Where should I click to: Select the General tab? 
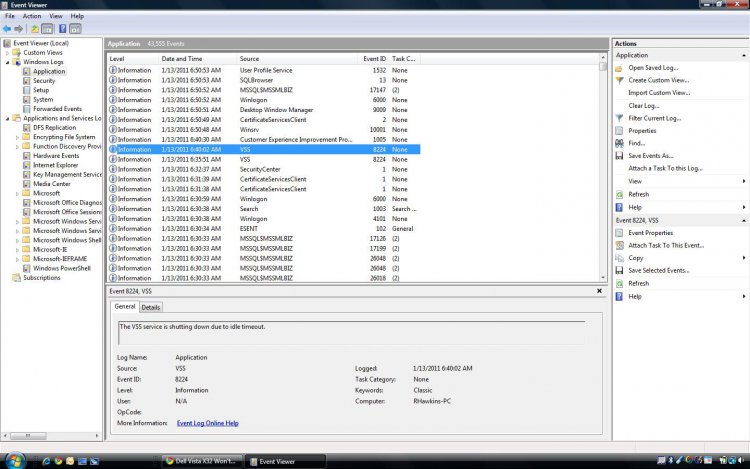pos(125,306)
